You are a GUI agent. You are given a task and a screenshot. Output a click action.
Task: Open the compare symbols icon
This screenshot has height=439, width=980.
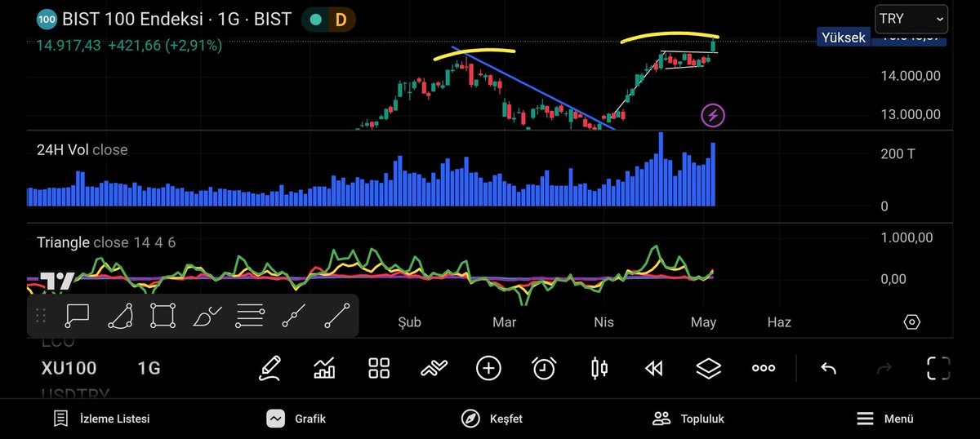pyautogui.click(x=434, y=368)
